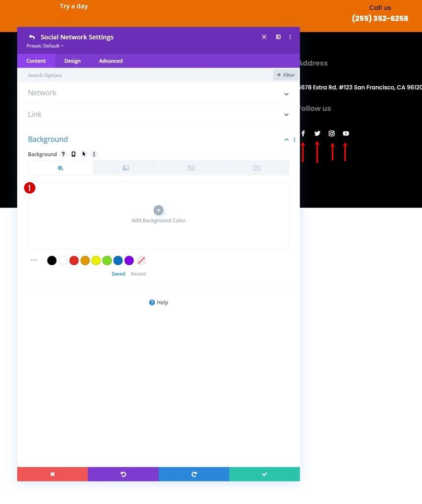
Task: Enable the hover state cursor icon
Action: pyautogui.click(x=84, y=154)
